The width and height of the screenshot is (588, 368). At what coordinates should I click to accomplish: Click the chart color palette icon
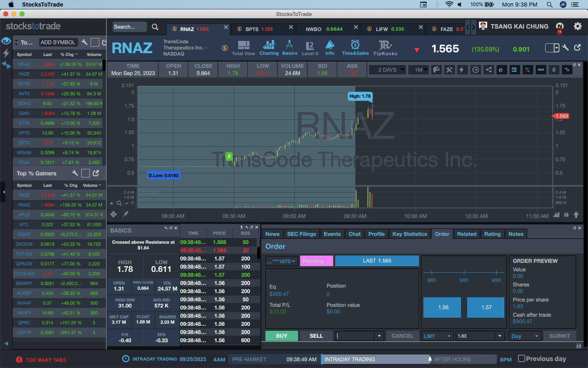coord(437,70)
